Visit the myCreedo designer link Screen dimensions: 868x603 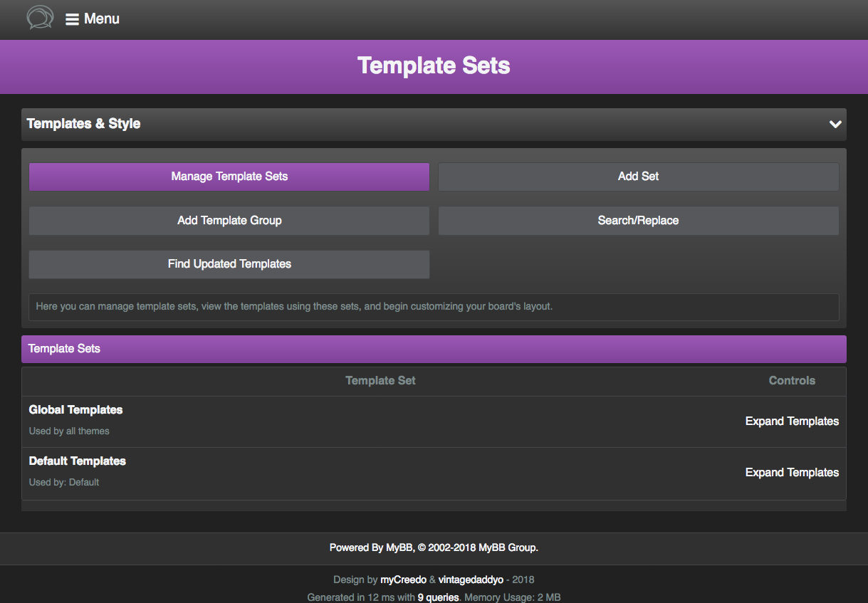tap(403, 580)
